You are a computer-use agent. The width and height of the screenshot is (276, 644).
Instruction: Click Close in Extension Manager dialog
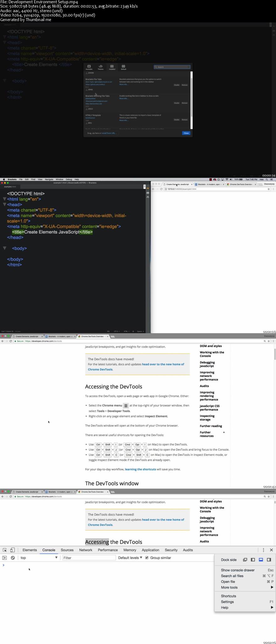(x=186, y=133)
